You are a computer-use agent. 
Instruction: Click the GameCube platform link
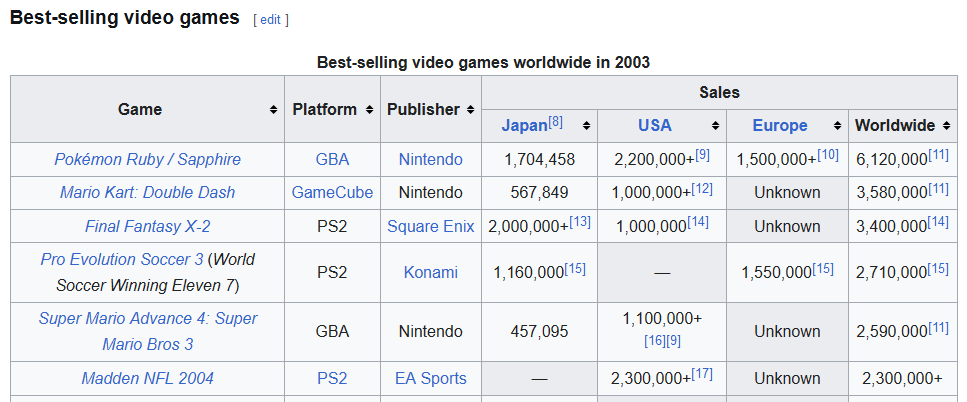click(332, 192)
